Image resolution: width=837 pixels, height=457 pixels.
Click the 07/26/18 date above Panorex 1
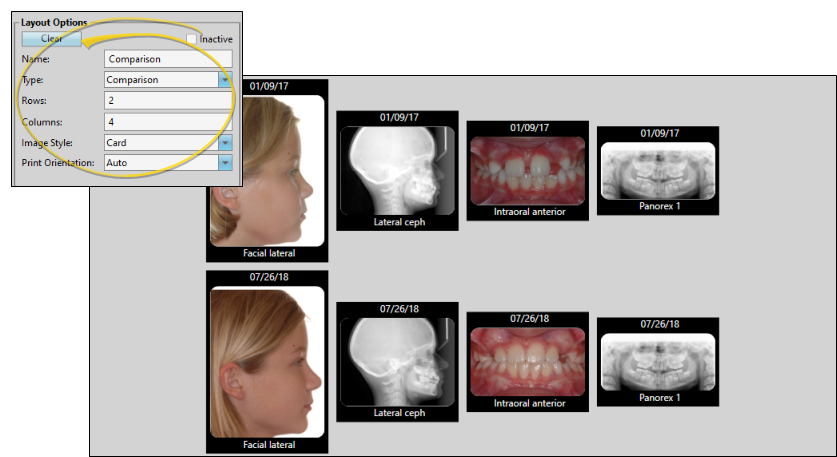pyautogui.click(x=659, y=325)
